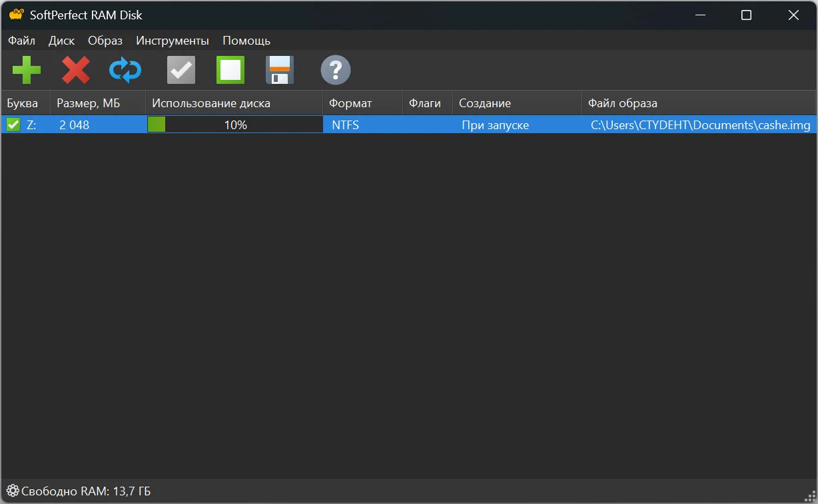This screenshot has height=504, width=818.
Task: Click the Свободно RAM: 13,7 ГБ status text
Action: coord(86,492)
